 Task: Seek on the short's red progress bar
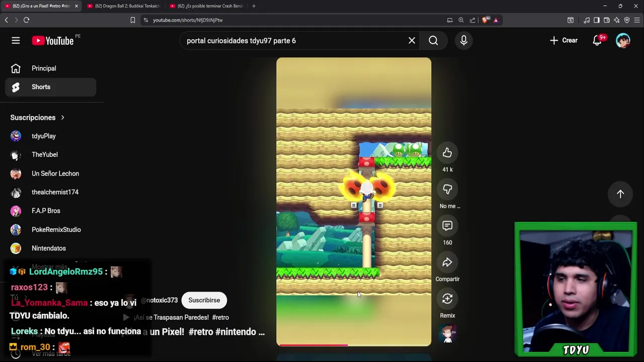pos(354,345)
